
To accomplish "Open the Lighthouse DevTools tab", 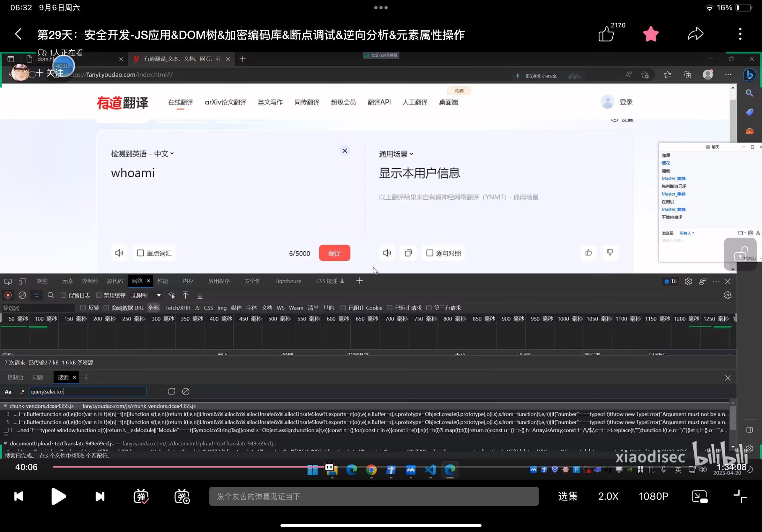I will [288, 281].
